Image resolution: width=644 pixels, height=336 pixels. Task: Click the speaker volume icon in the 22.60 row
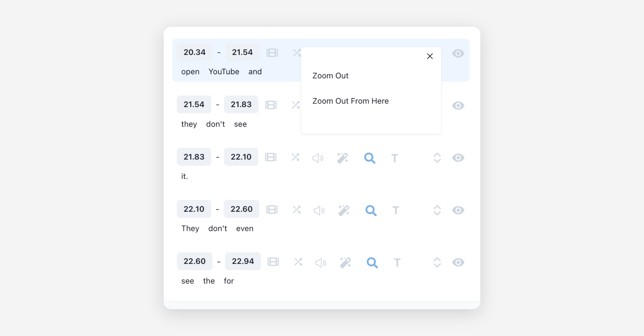[x=320, y=263]
